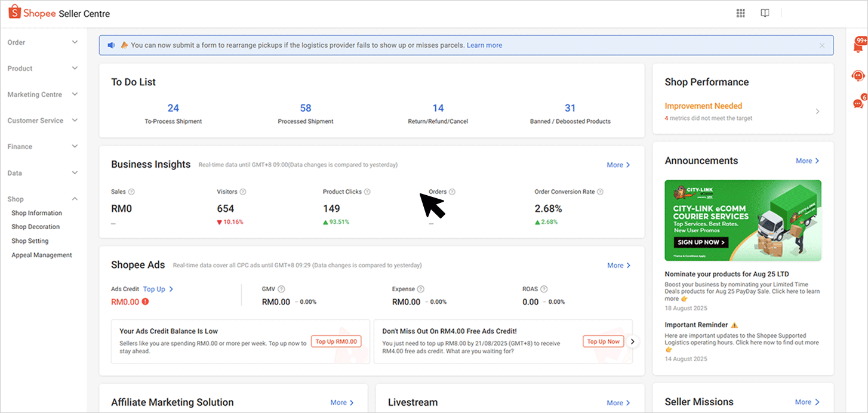Open the seller education book icon
This screenshot has height=413, width=868.
[x=765, y=14]
